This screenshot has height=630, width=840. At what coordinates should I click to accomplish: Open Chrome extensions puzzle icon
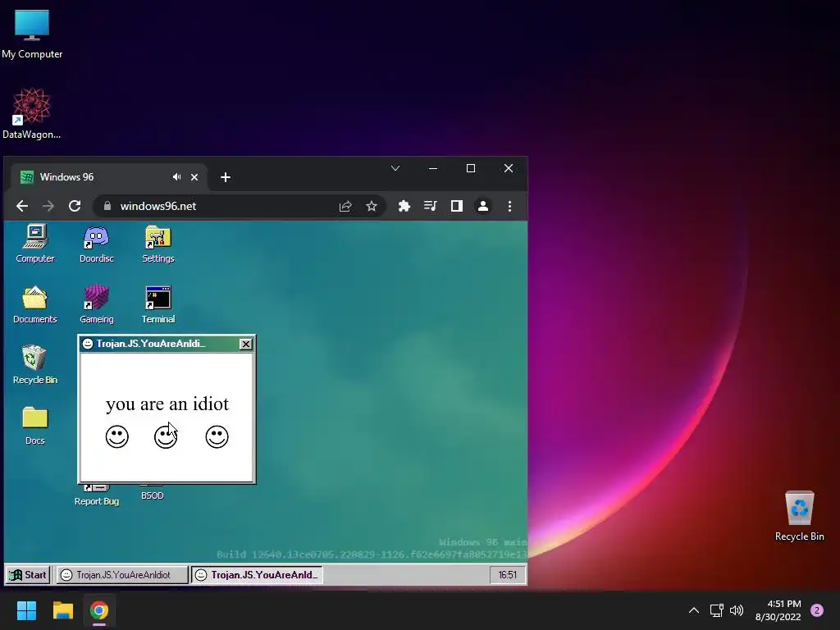point(404,206)
